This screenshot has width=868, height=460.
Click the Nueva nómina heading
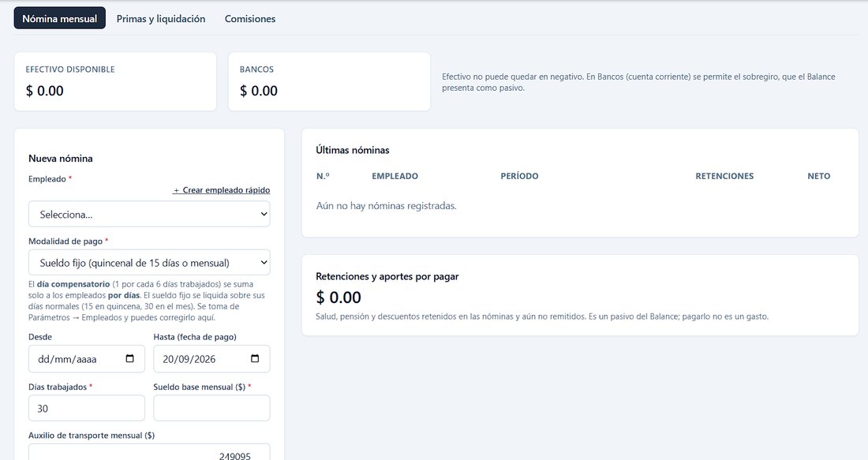tap(61, 159)
